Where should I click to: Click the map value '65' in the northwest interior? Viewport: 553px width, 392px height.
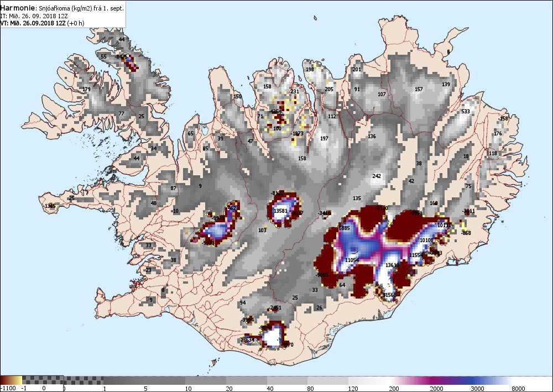pos(190,134)
